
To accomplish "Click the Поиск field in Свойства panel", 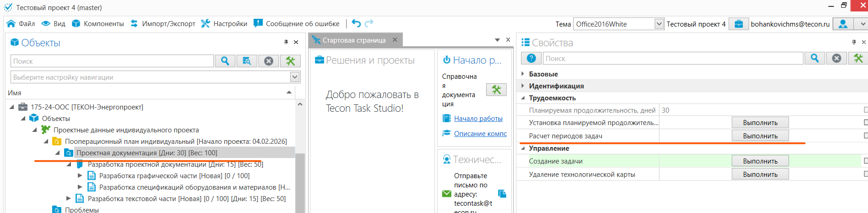I will (673, 58).
